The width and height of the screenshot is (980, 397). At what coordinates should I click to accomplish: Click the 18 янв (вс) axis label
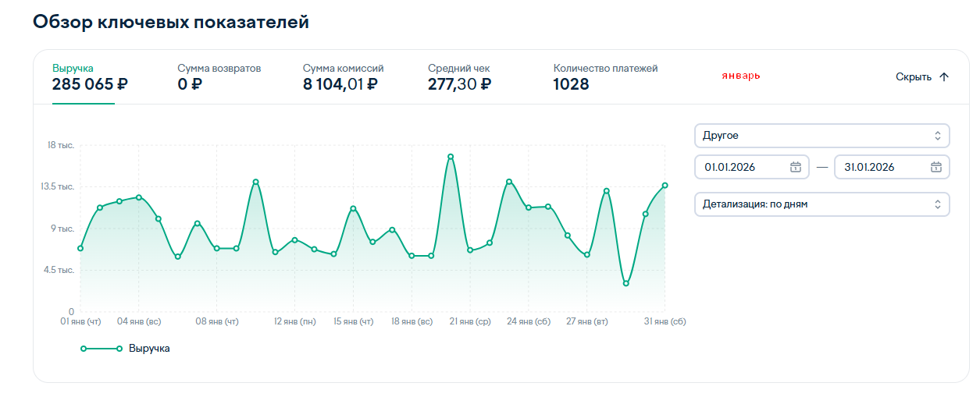(x=412, y=321)
